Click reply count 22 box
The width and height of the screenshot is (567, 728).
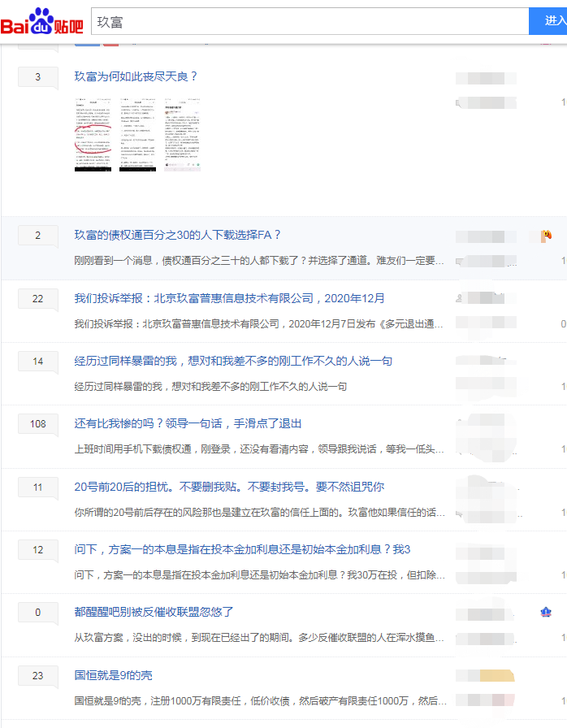(x=38, y=298)
